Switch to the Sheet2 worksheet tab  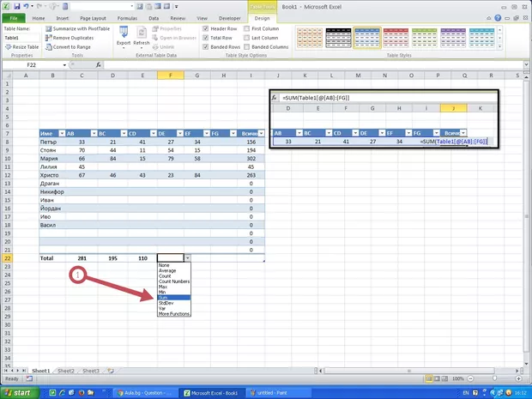click(66, 371)
